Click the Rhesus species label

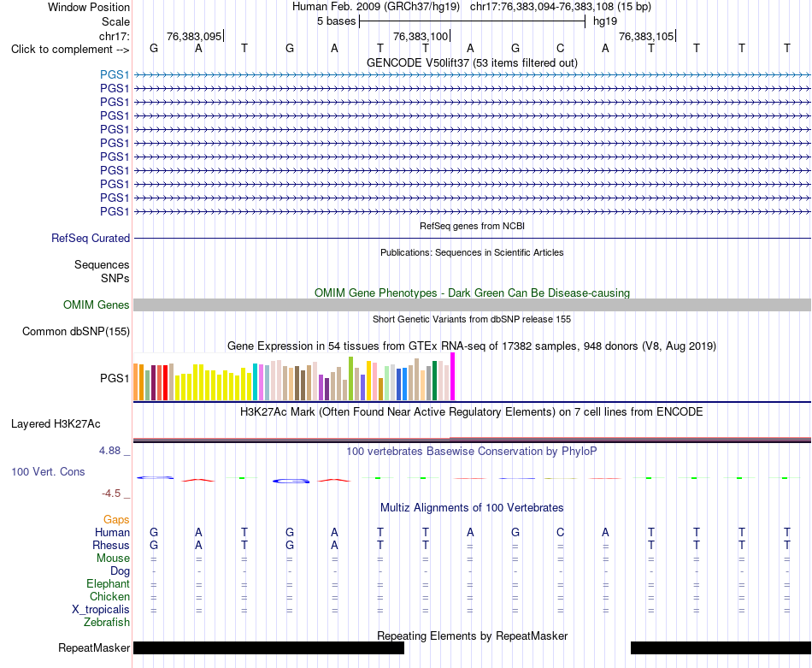pyautogui.click(x=111, y=545)
